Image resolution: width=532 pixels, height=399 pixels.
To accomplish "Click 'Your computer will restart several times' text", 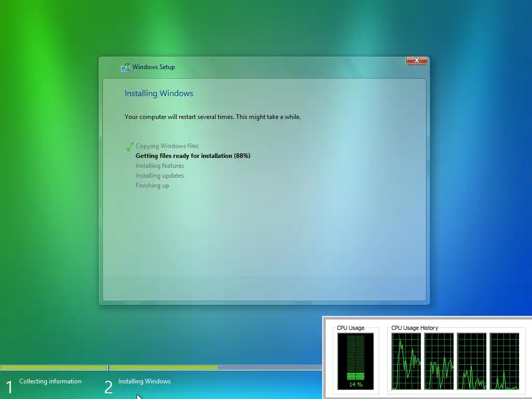I will 212,117.
